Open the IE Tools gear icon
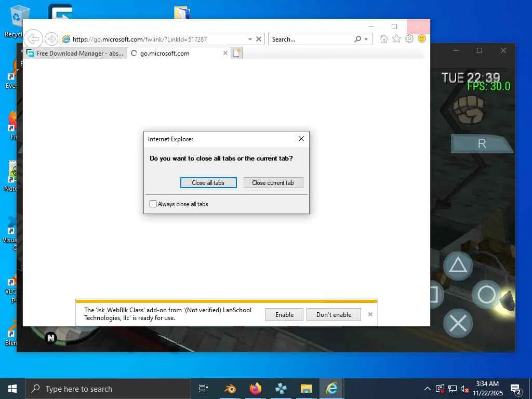The width and height of the screenshot is (532, 399). pos(409,38)
